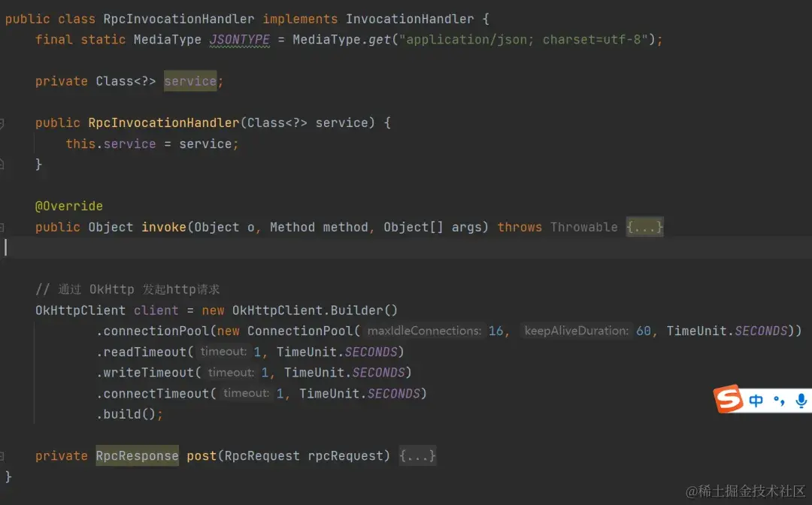The width and height of the screenshot is (812, 505).
Task: Expand the folded invoke method body {...}
Action: click(645, 227)
